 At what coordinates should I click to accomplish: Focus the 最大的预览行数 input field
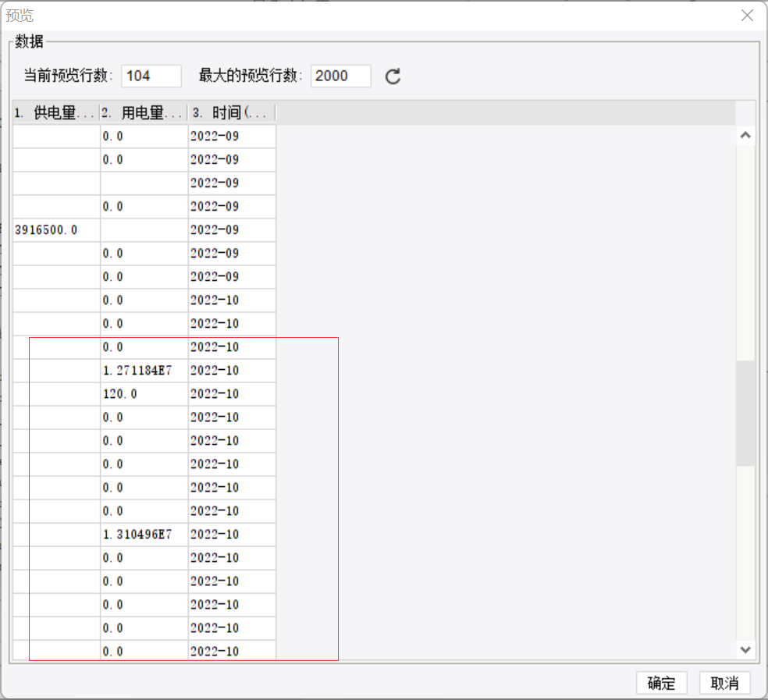coord(341,76)
